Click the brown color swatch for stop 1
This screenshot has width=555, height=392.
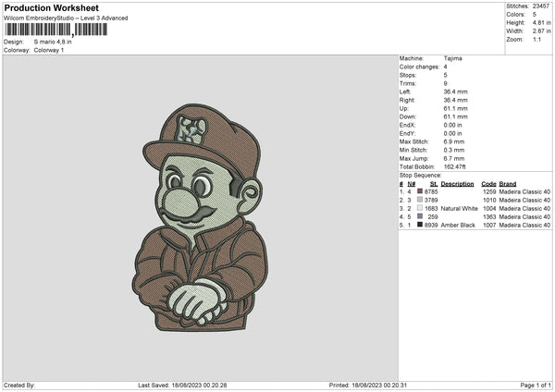pyautogui.click(x=421, y=191)
